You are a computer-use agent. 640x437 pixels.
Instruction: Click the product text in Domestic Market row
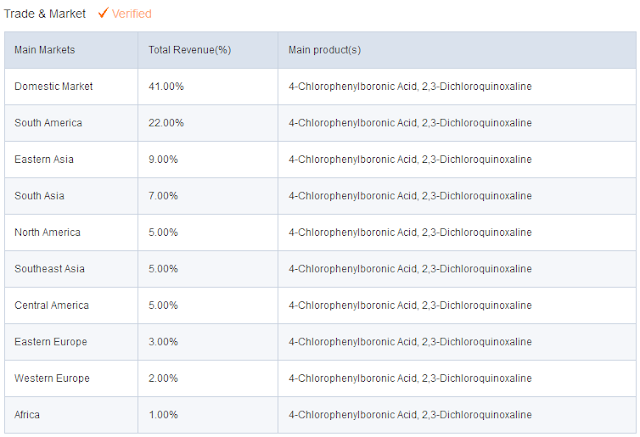tap(410, 87)
